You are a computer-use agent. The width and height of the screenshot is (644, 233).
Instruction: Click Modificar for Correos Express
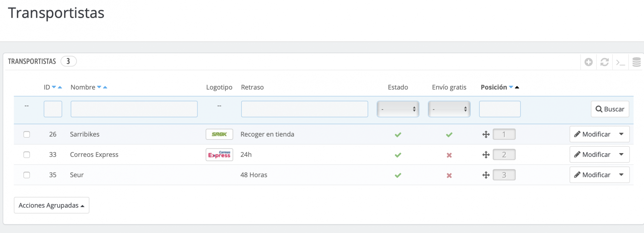[x=592, y=155]
